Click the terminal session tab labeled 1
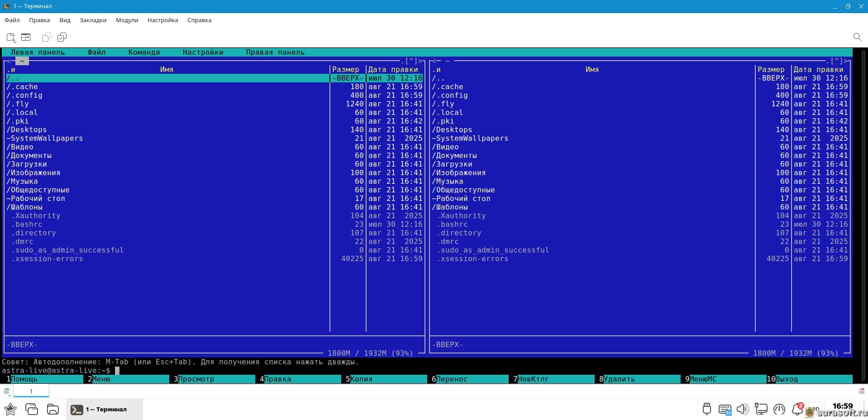This screenshot has width=868, height=420. click(31, 391)
